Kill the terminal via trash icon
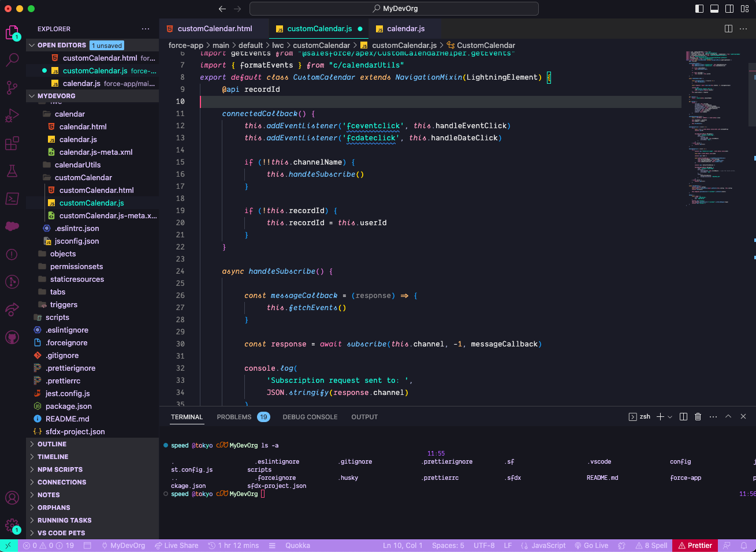This screenshot has height=552, width=756. [698, 416]
